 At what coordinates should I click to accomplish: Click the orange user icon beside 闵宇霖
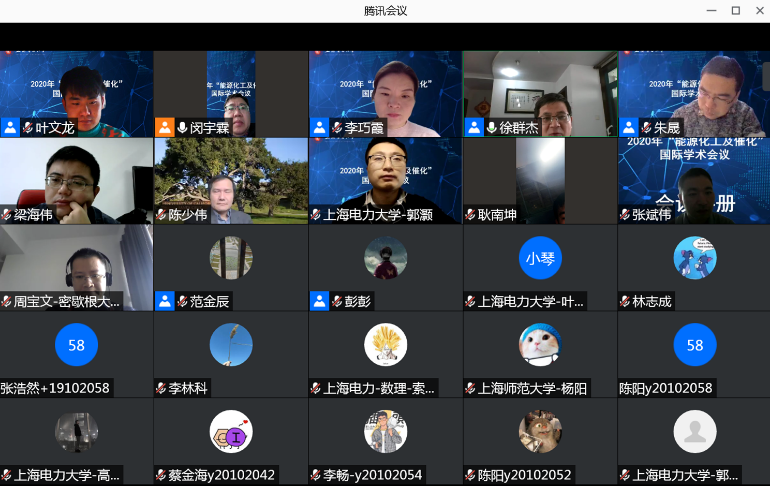[164, 127]
